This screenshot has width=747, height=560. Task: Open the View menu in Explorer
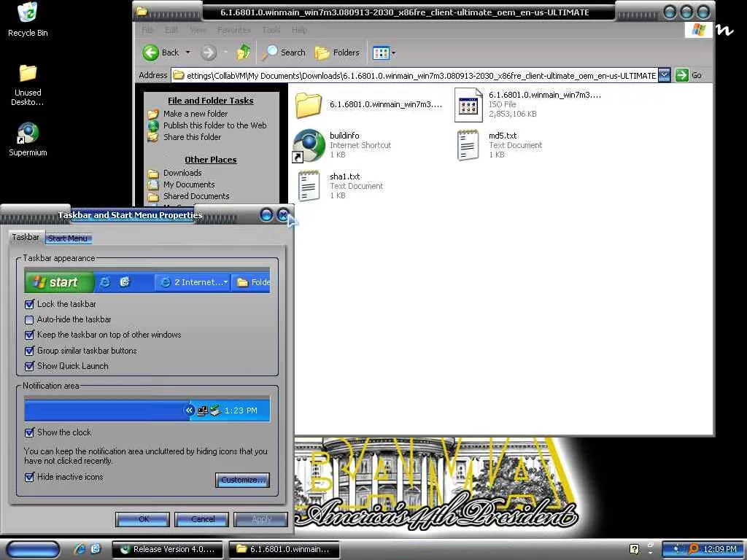coord(198,30)
